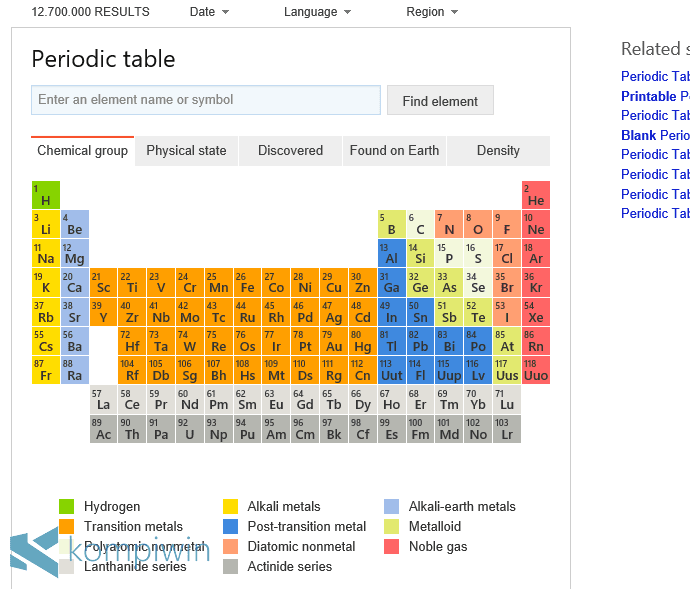Click the Lanthanum (La) element cell
690x589 pixels.
104,400
